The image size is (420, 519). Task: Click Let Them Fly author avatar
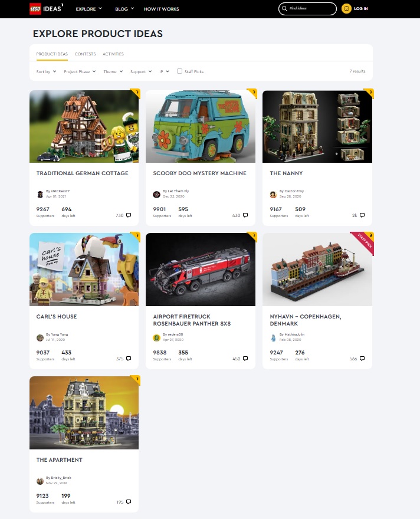pyautogui.click(x=156, y=194)
